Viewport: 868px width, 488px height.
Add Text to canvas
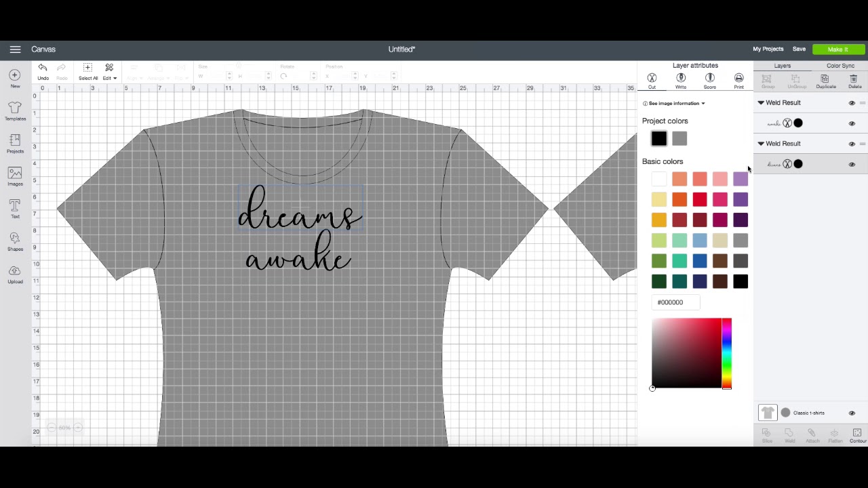15,209
